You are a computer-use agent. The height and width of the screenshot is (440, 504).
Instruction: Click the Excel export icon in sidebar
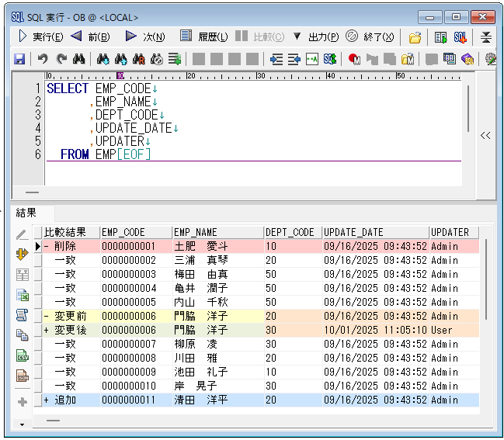click(22, 295)
